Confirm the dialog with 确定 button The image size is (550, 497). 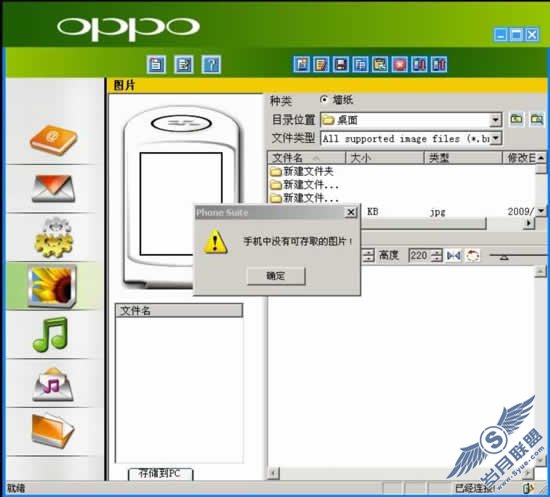click(x=276, y=276)
